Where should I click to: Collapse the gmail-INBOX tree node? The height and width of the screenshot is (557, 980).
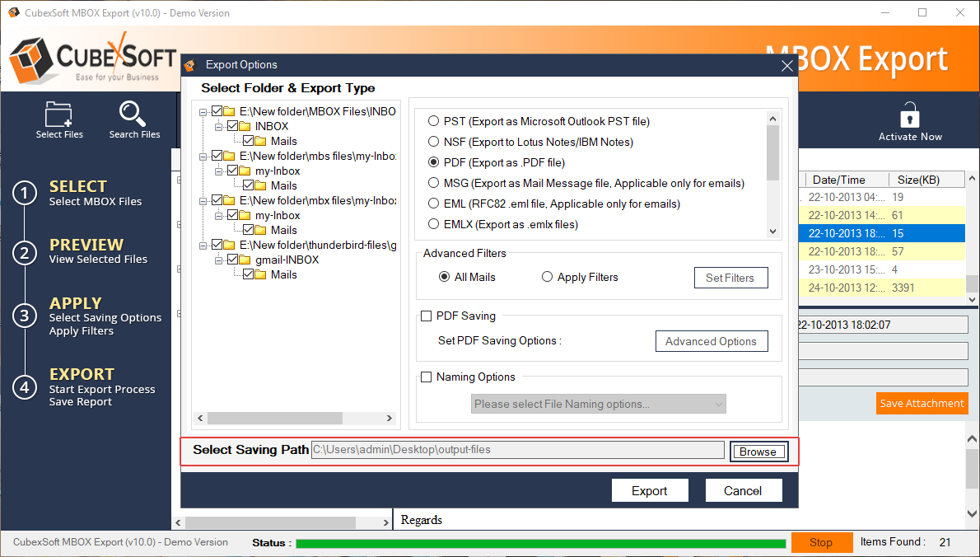219,260
